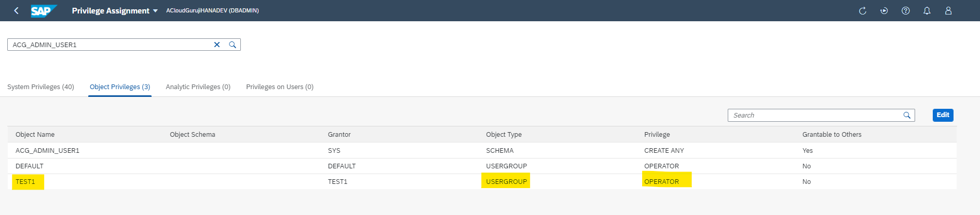This screenshot has width=980, height=215.
Task: Open the Analytic Privileges tab
Action: (x=198, y=87)
